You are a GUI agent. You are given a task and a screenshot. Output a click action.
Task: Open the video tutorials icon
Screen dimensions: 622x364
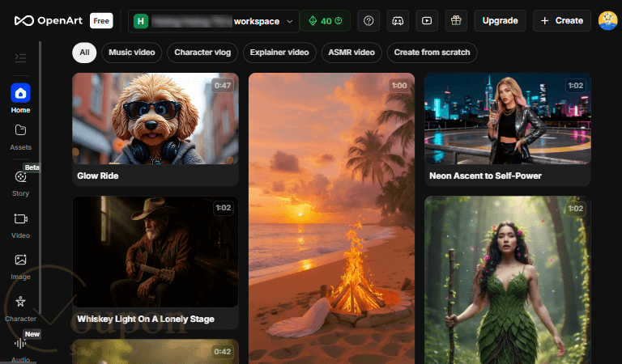coord(427,20)
